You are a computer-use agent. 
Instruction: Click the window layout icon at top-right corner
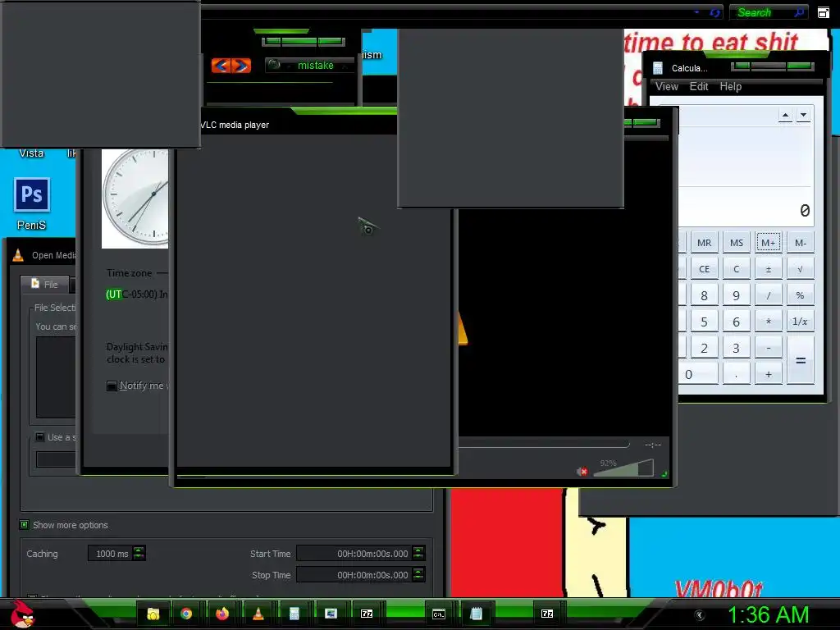pos(824,13)
